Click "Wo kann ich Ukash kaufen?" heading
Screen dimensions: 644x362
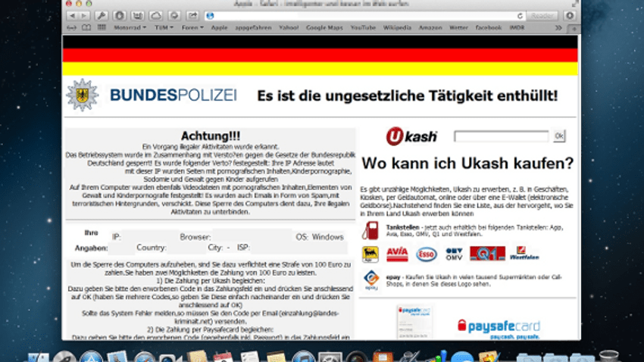(x=467, y=164)
